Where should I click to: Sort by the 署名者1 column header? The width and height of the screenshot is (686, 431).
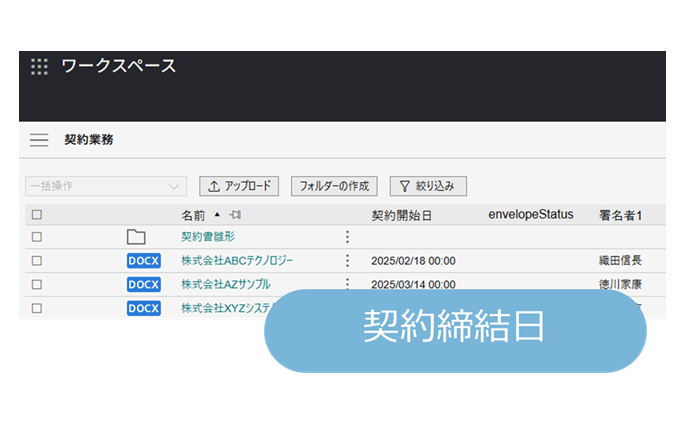click(620, 215)
